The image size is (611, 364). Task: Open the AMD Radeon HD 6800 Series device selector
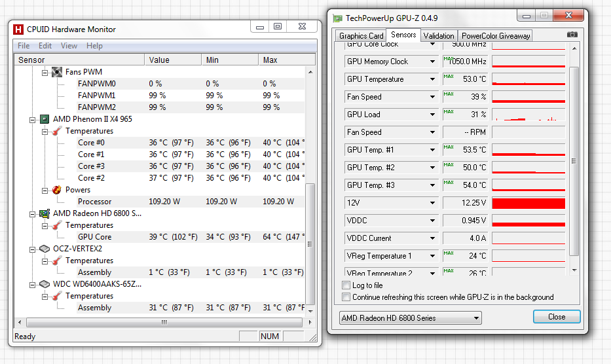click(411, 318)
